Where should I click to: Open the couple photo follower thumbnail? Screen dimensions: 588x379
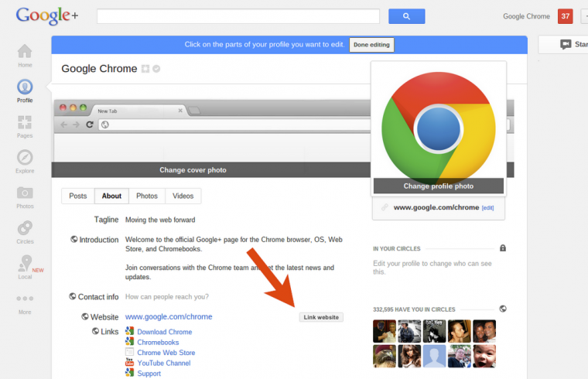(484, 331)
